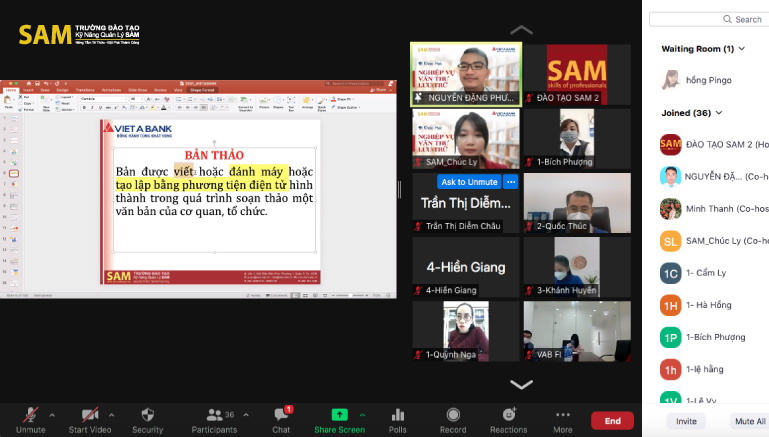Image resolution: width=769 pixels, height=437 pixels.
Task: Click the 1-Quỳnh Nga video tile
Action: coord(466,332)
